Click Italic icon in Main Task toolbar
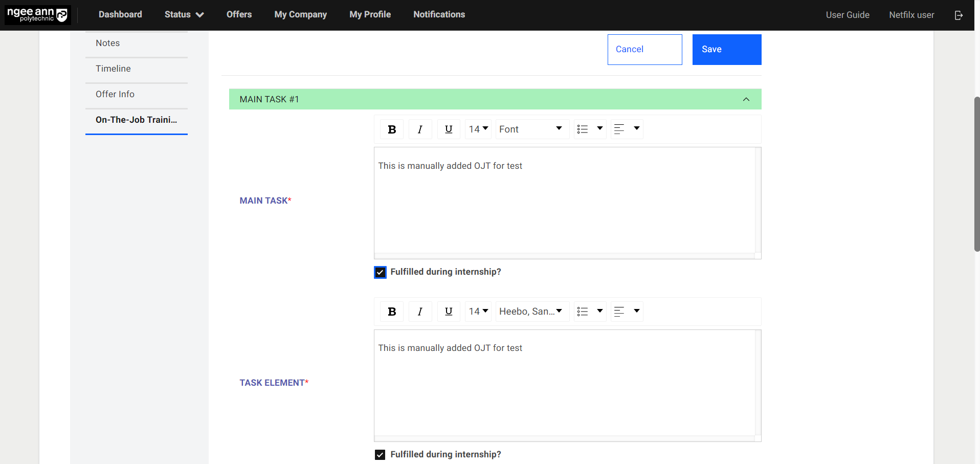This screenshot has width=980, height=464. 420,129
